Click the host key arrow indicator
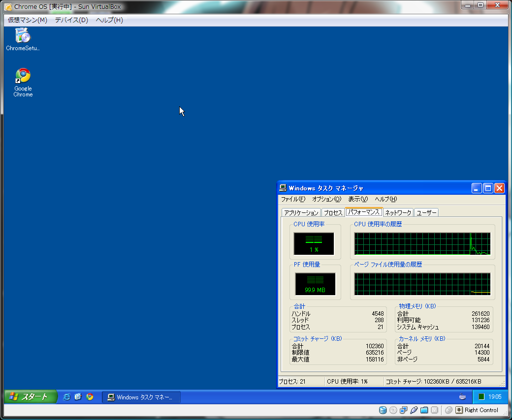Screen dimensions: 512x420 pos(459,410)
